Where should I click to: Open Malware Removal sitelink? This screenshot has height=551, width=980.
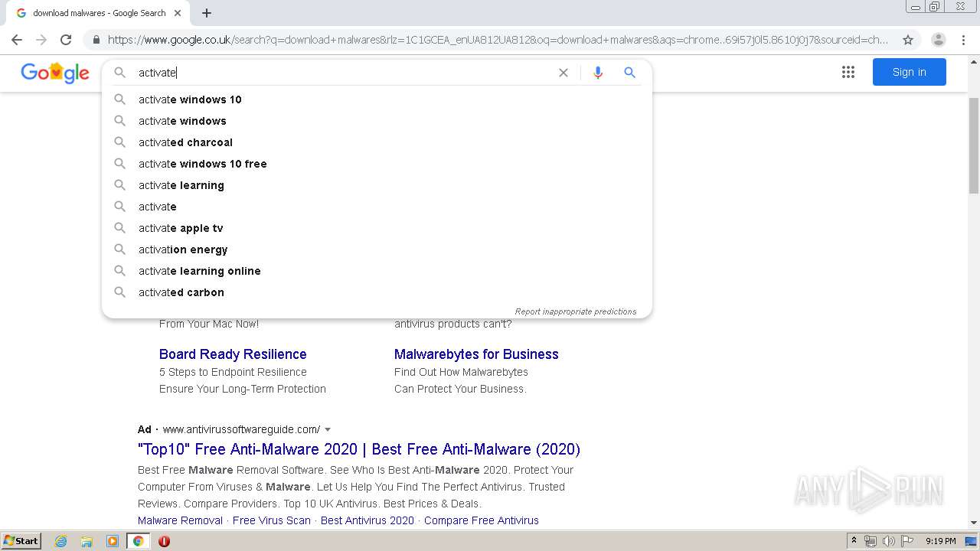[x=180, y=520]
